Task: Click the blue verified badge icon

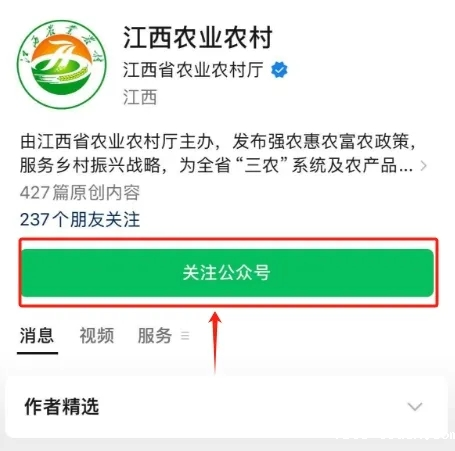Action: tap(279, 70)
